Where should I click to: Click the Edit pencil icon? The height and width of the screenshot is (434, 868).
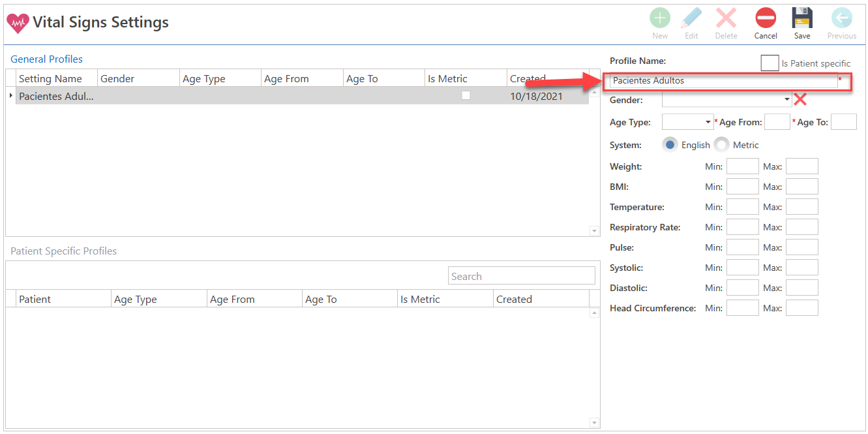pyautogui.click(x=691, y=18)
